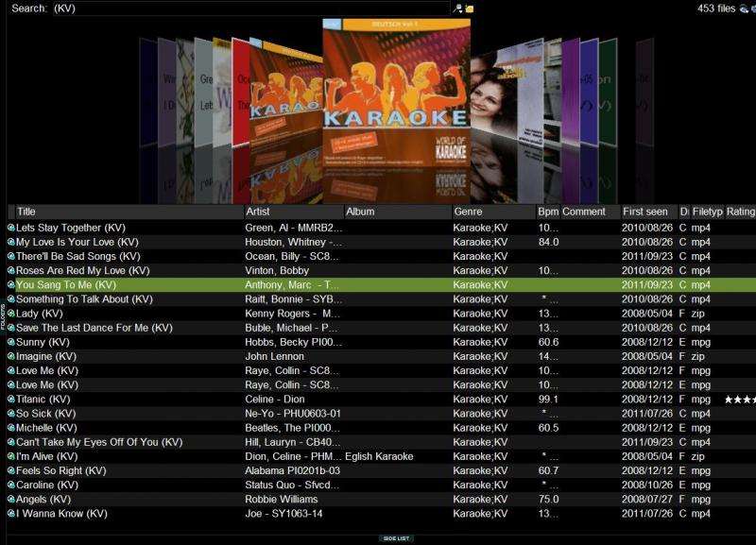Click the Genre cell of the Imagine row
Image resolution: width=756 pixels, height=545 pixels.
480,357
